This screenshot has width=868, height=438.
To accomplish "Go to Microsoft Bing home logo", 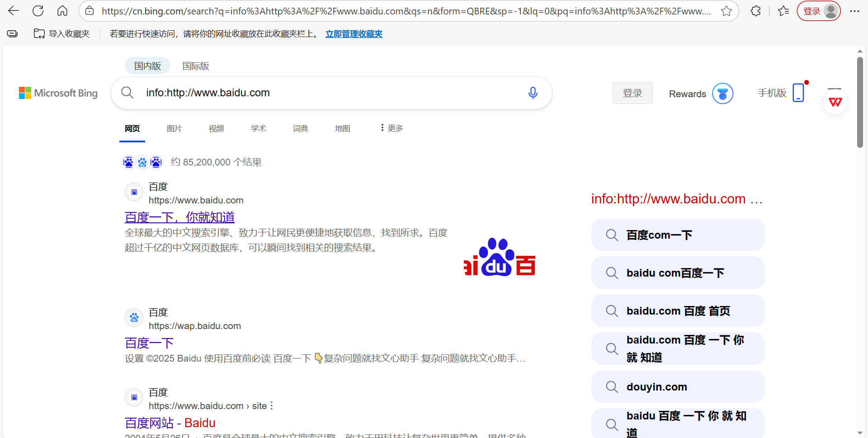I will pos(58,93).
